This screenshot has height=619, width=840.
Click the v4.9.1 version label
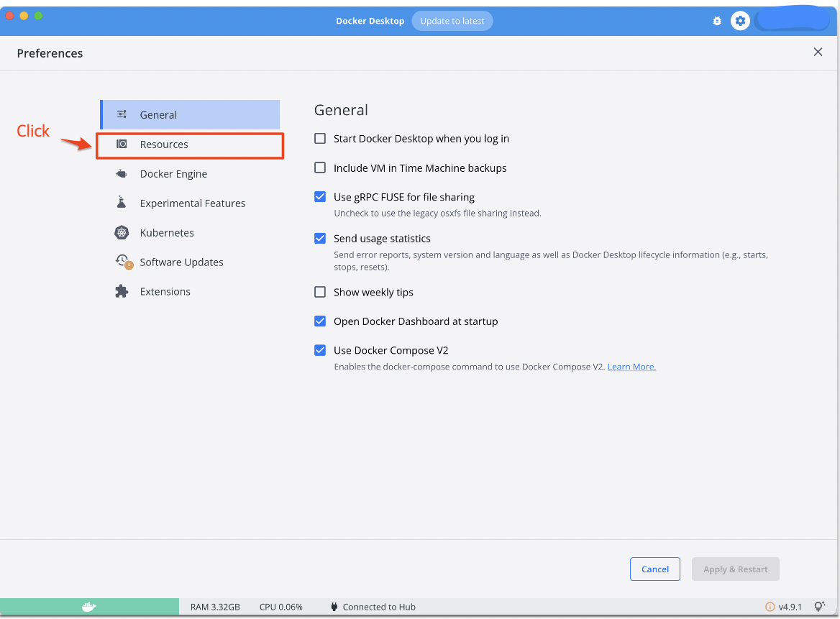click(x=790, y=607)
